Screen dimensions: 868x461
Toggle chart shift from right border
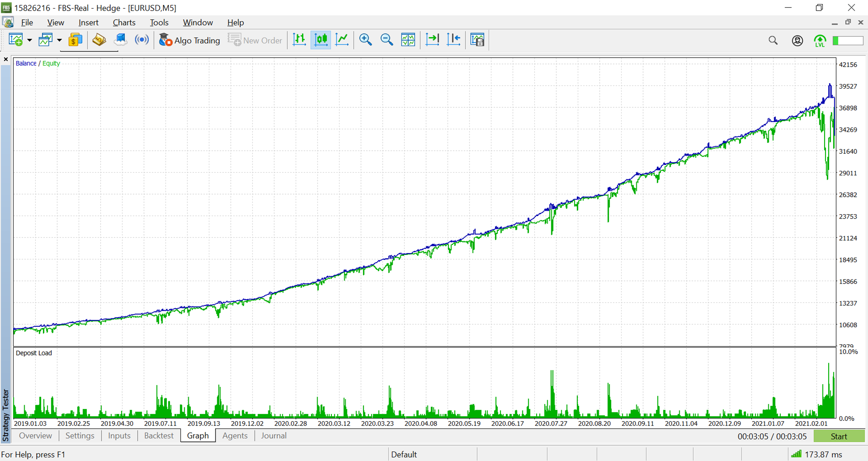click(x=454, y=40)
